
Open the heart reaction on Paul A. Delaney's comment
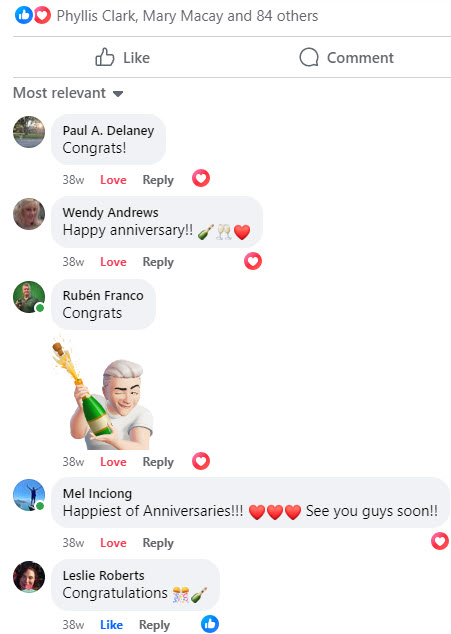(x=201, y=178)
